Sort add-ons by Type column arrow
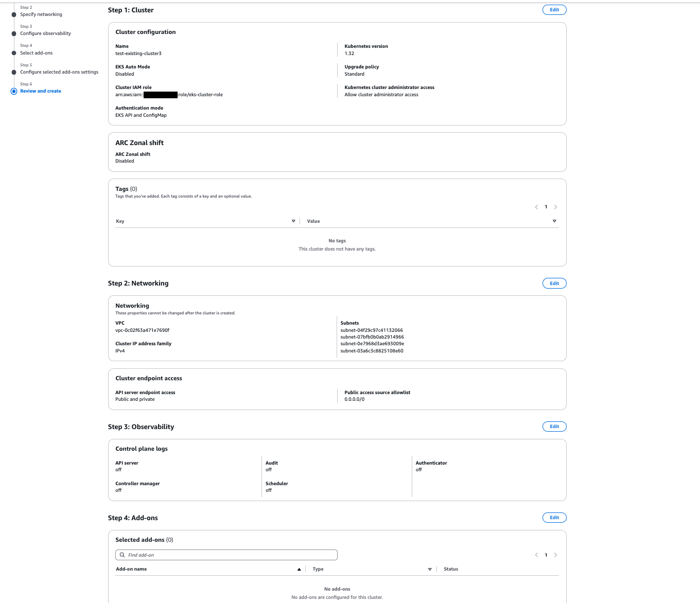The width and height of the screenshot is (700, 603). 430,569
